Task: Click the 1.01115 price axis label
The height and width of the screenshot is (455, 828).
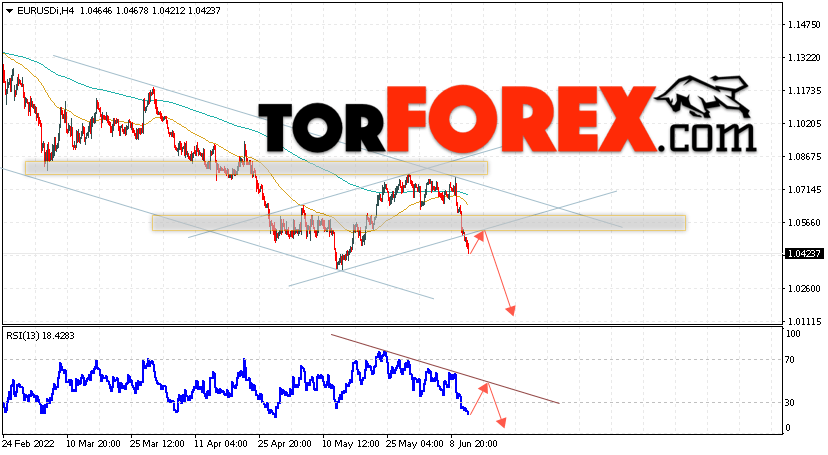Action: click(804, 321)
